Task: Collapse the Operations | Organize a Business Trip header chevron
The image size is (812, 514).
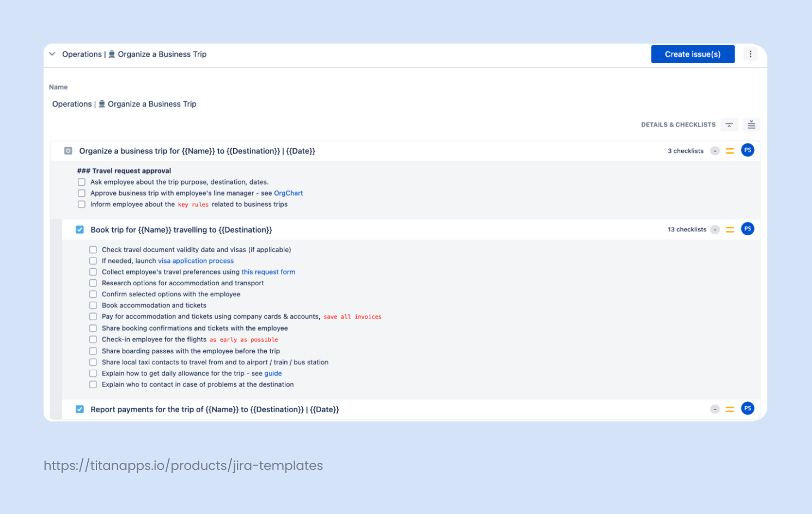Action: (52, 54)
